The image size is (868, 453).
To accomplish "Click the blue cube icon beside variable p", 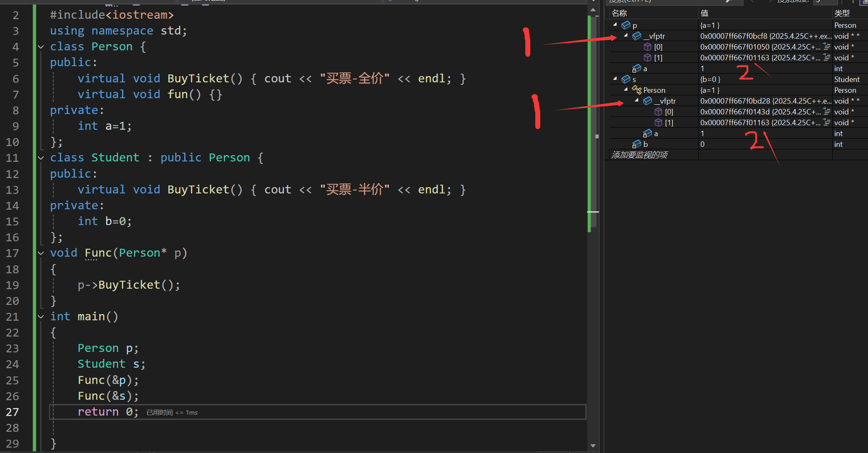I will pos(626,25).
